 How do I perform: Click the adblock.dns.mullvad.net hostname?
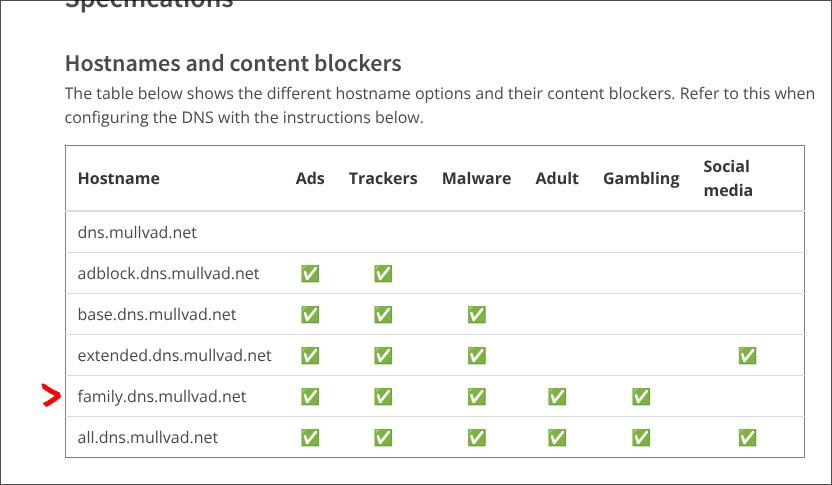click(x=168, y=273)
